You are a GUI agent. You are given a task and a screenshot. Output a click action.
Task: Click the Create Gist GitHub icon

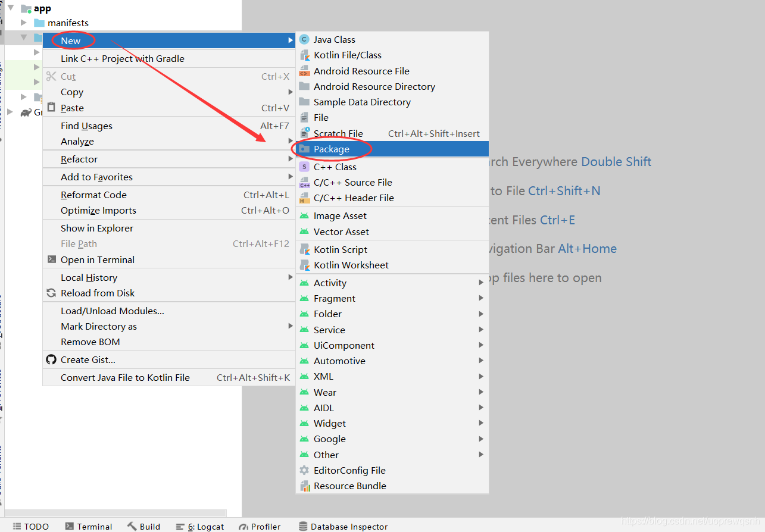click(x=51, y=360)
